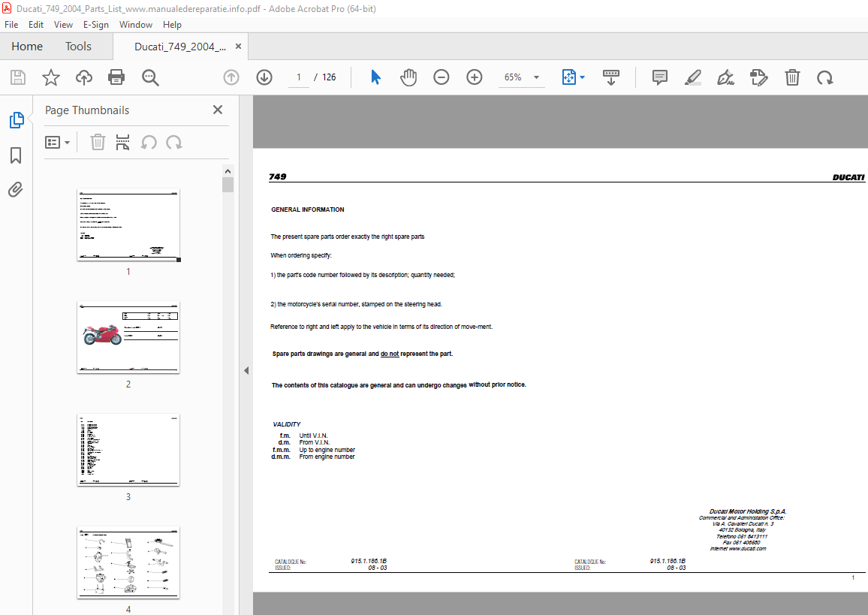868x615 pixels.
Task: Select page 2 thumbnail with red motorcycle
Action: pyautogui.click(x=128, y=337)
